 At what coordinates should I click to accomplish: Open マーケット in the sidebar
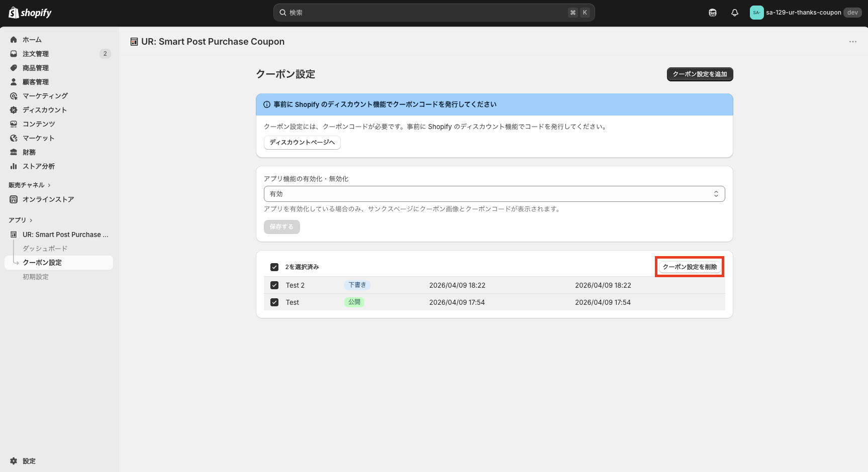click(x=39, y=138)
